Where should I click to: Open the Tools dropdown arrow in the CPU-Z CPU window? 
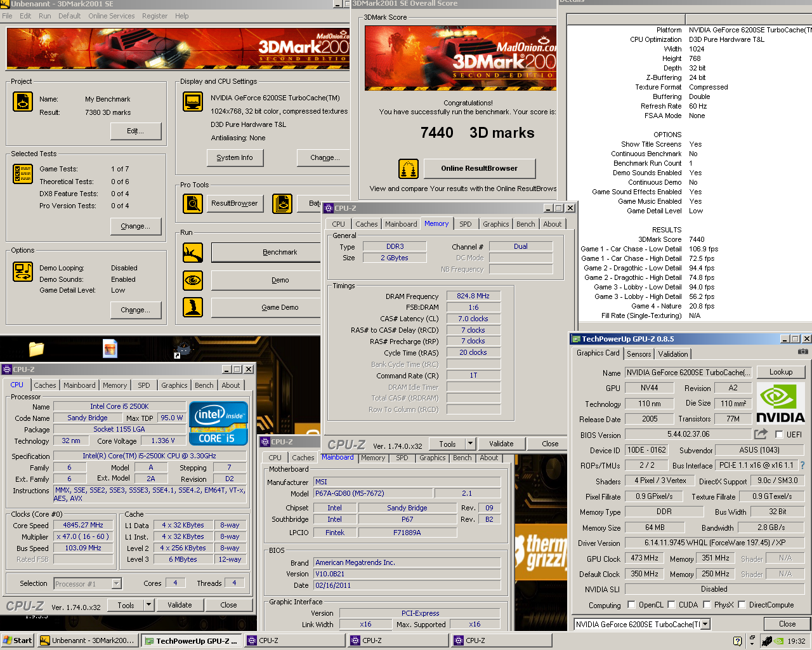148,605
